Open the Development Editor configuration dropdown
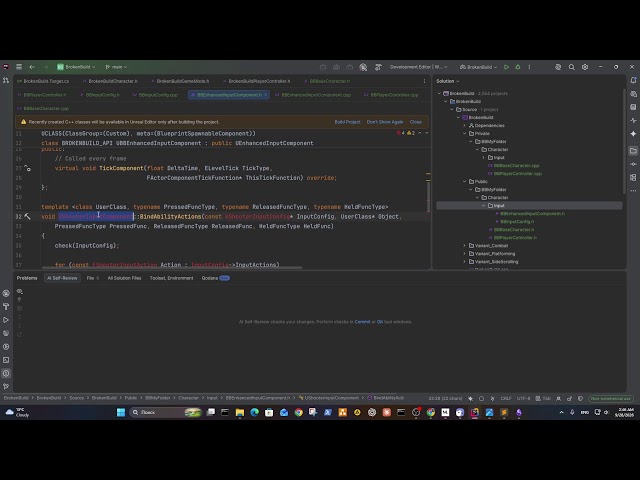640x480 pixels. [418, 67]
